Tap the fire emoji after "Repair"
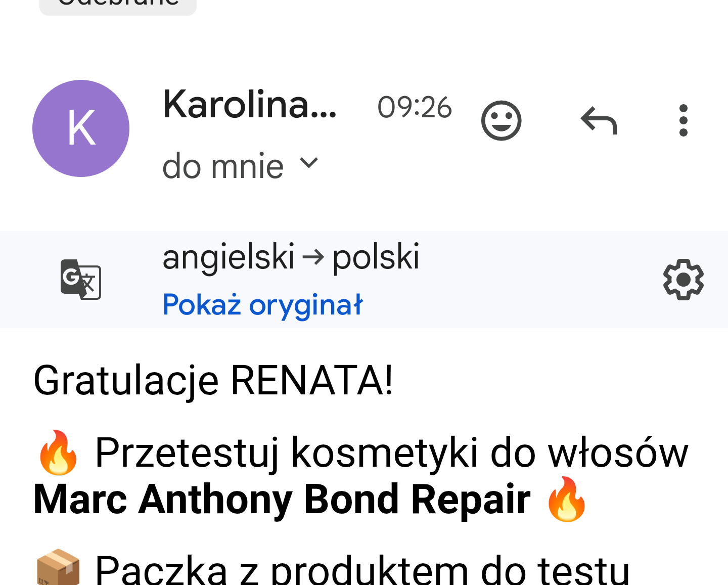Viewport: 728px width, 585px height. pyautogui.click(x=566, y=500)
